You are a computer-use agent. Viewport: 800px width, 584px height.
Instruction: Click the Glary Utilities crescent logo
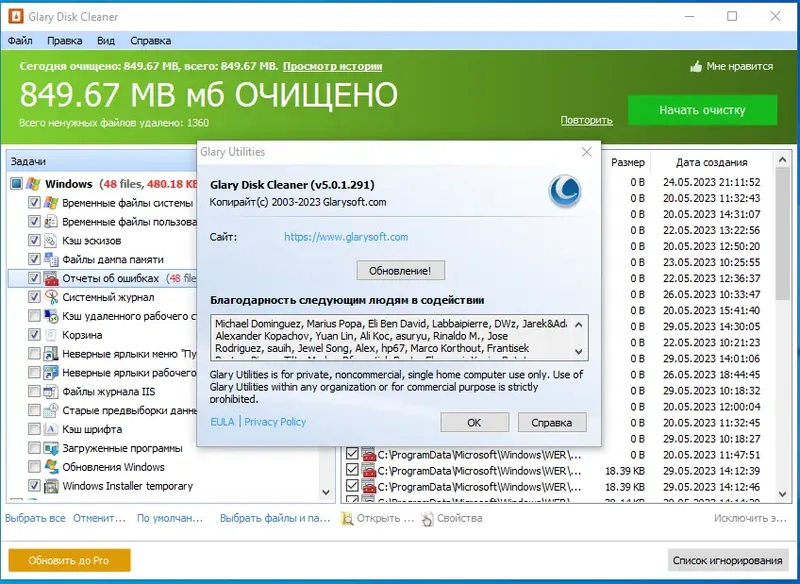(x=565, y=191)
